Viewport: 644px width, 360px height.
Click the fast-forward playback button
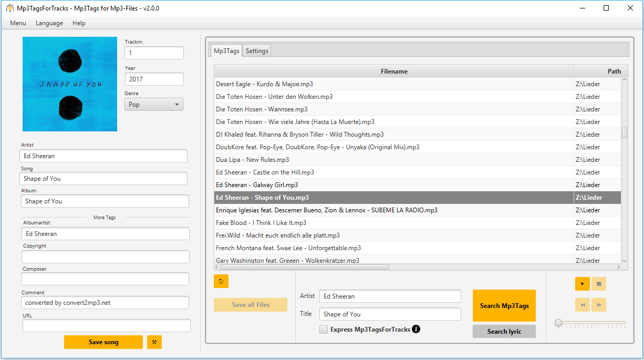point(599,305)
